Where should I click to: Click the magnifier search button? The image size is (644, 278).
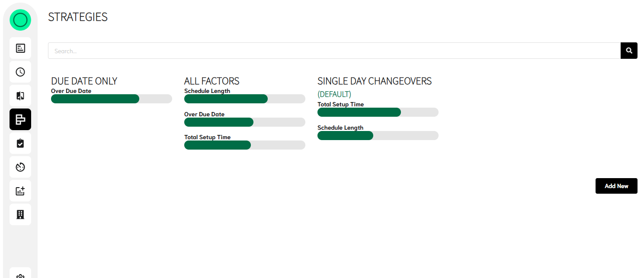[629, 51]
